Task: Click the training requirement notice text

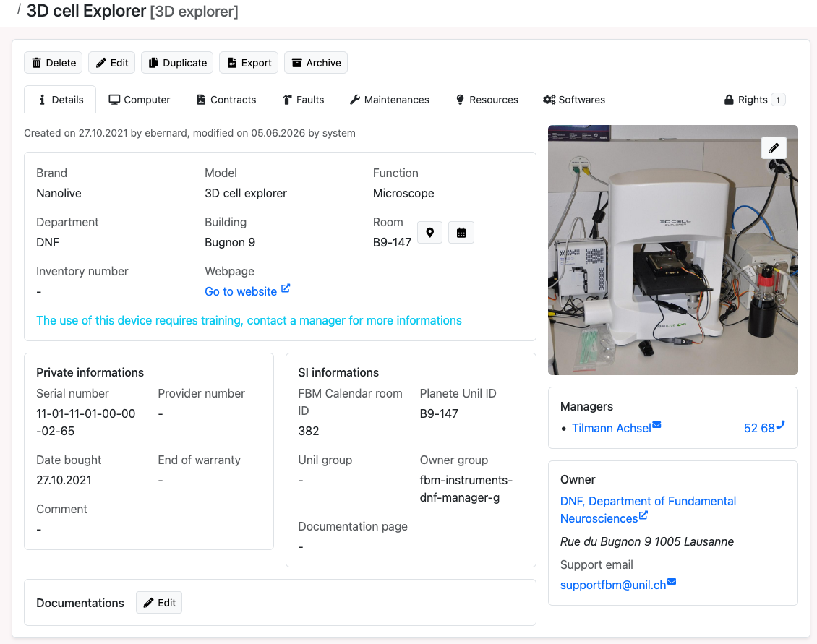Action: point(249,320)
